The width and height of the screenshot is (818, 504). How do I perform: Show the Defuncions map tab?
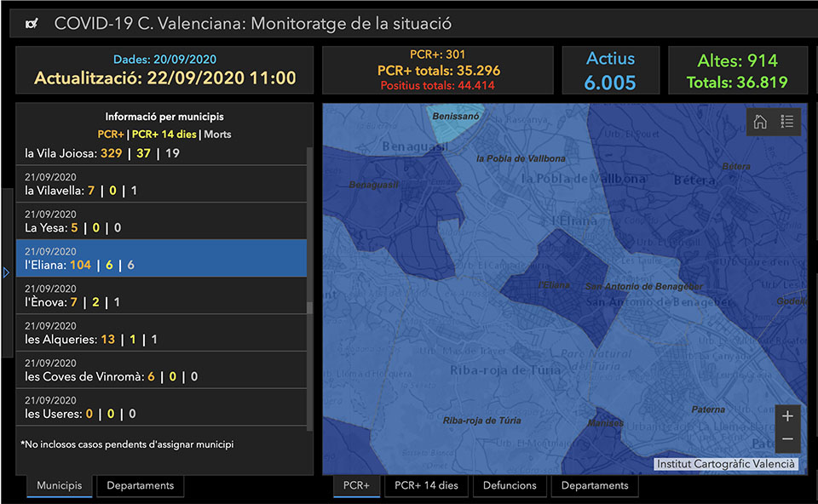pos(510,485)
